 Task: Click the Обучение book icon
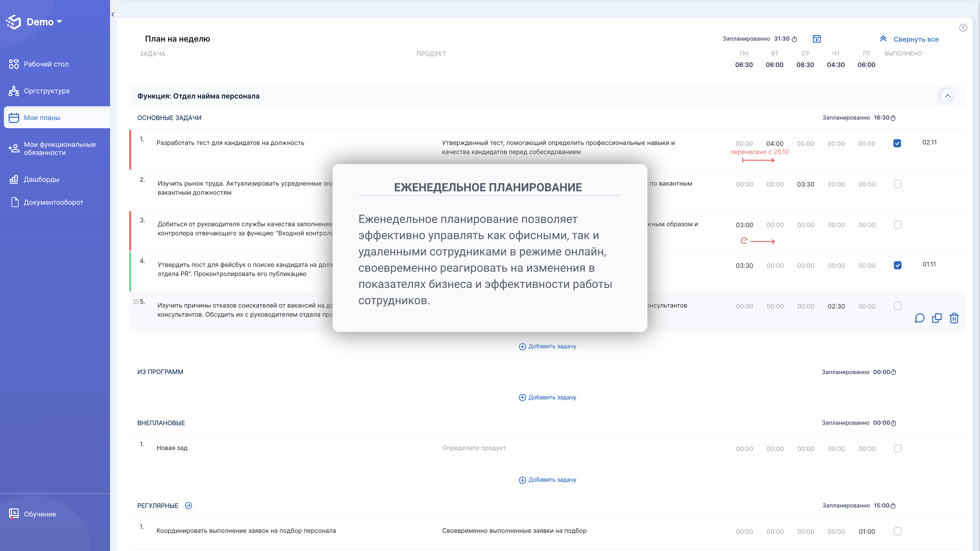click(14, 514)
